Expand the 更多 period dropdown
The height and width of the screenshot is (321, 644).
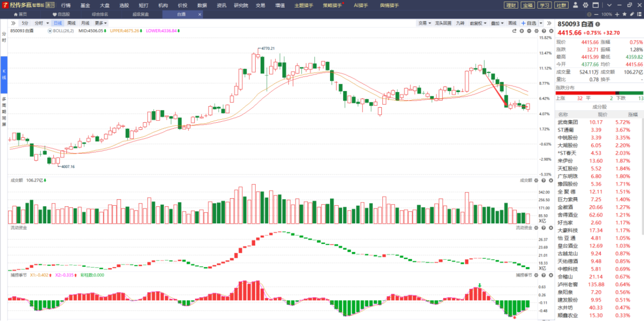[x=100, y=23]
